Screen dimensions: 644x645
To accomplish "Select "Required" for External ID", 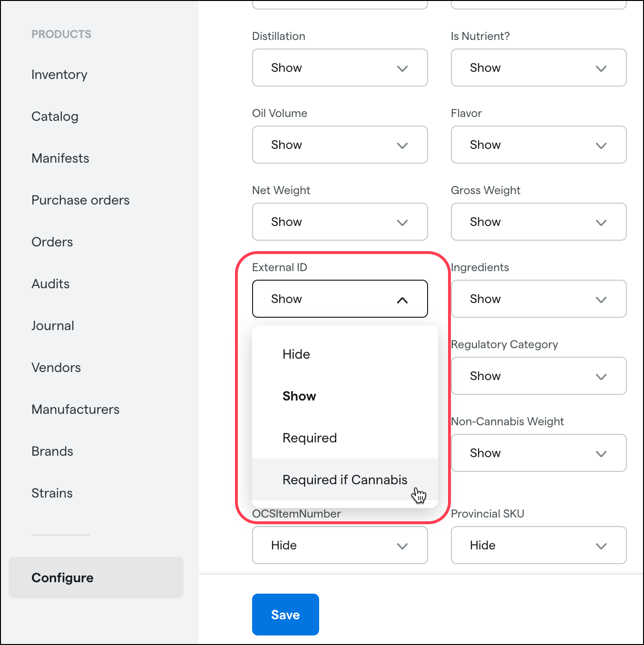I will pos(310,438).
